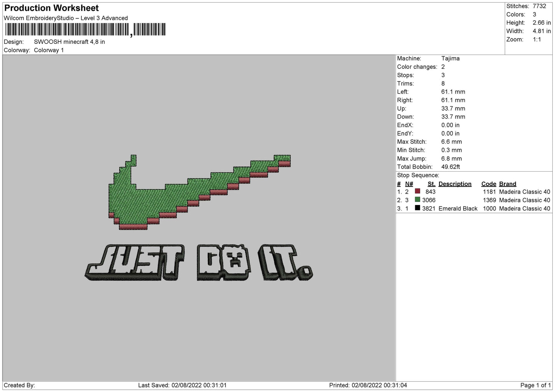The height and width of the screenshot is (392, 555).
Task: Click the Up value '33.7 mm'
Action: click(x=453, y=109)
